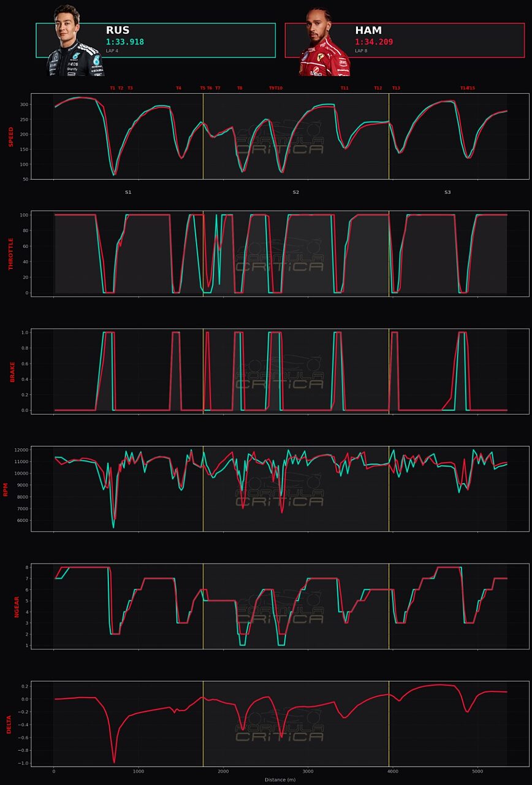Click the BRAKE axis title
The height and width of the screenshot is (785, 532).
[x=12, y=372]
